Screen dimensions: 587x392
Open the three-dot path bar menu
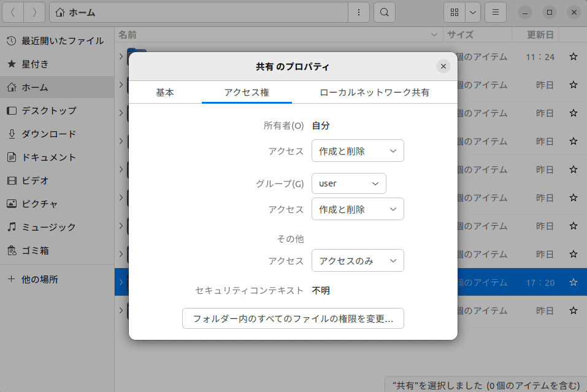click(359, 12)
